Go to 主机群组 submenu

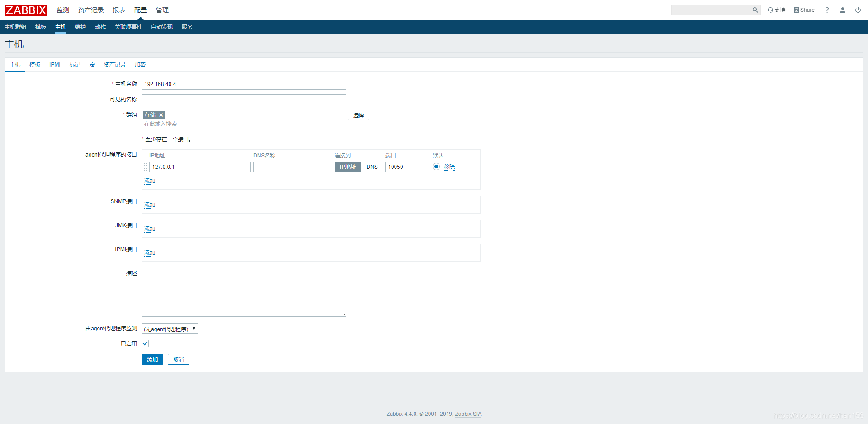pyautogui.click(x=15, y=27)
